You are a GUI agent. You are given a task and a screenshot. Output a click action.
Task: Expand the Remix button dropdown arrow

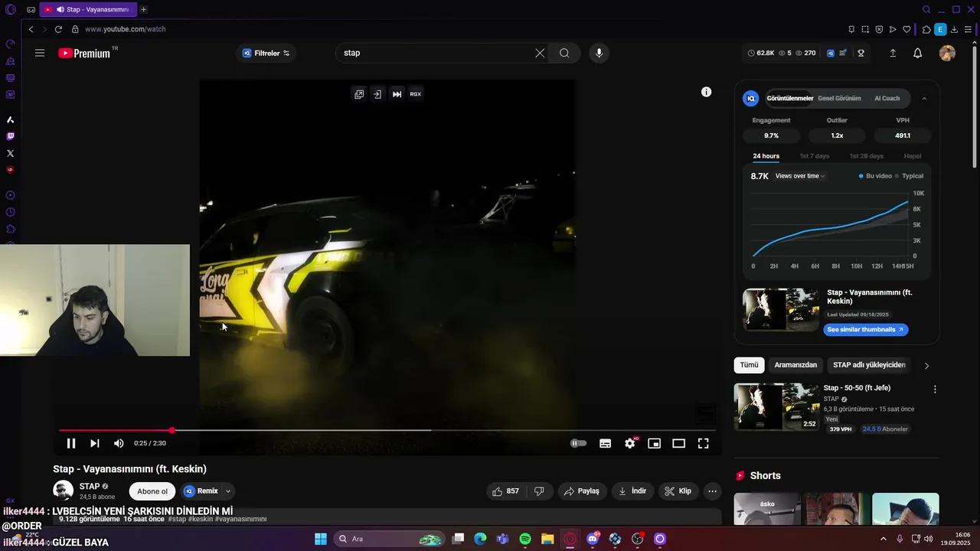pos(227,491)
